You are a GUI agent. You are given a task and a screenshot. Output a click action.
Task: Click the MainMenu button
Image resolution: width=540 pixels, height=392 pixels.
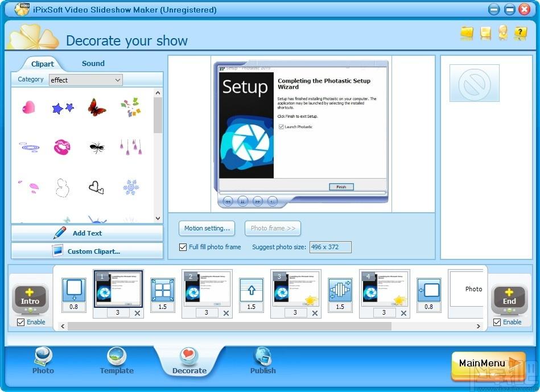[x=488, y=365]
